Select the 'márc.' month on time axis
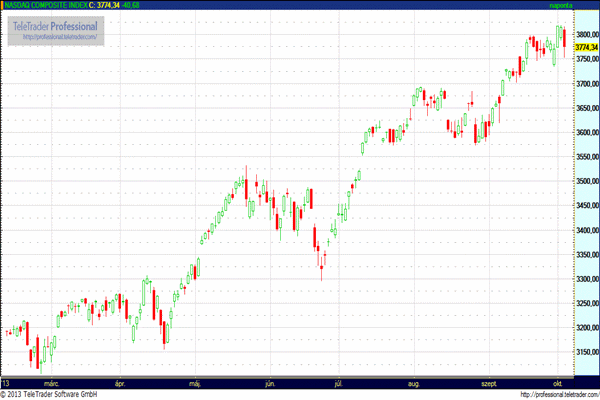The height and width of the screenshot is (400, 600). pyautogui.click(x=50, y=382)
